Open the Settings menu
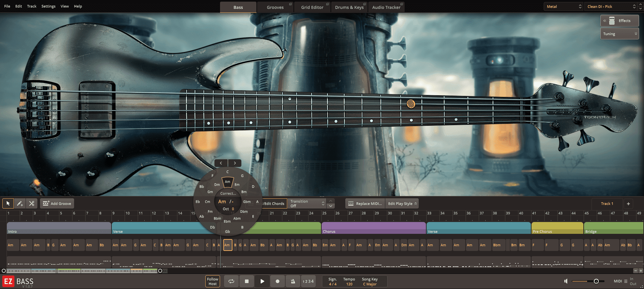Image resolution: width=644 pixels, height=289 pixels. (49, 6)
